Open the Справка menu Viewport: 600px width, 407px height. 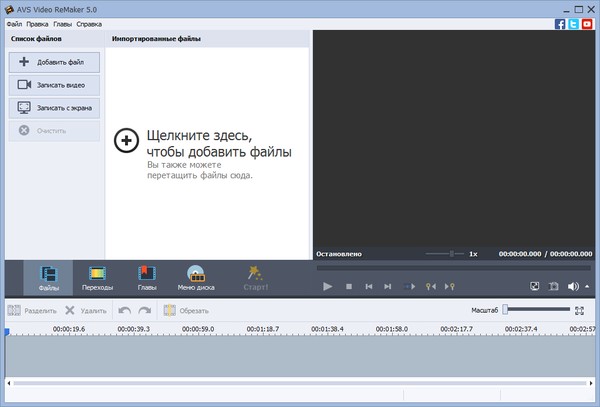click(90, 23)
